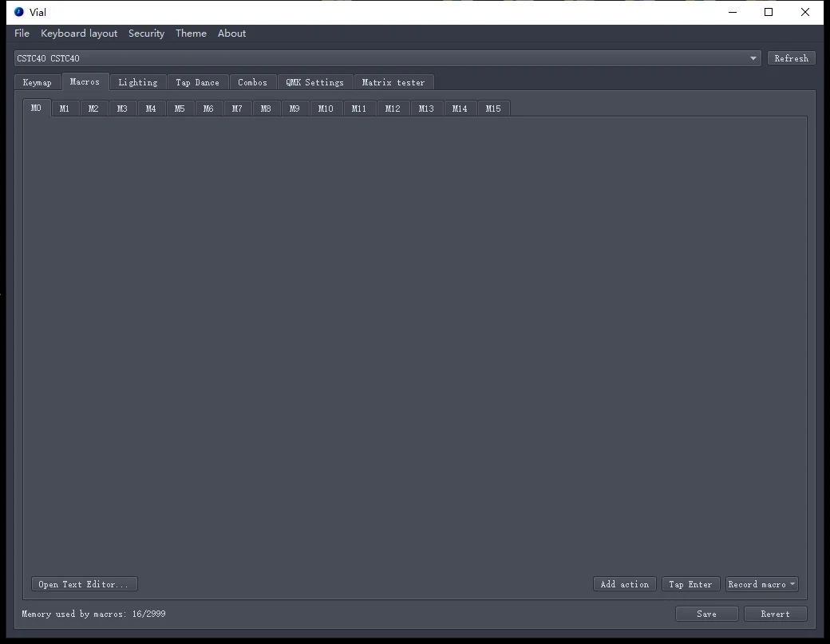830x644 pixels.
Task: Open the About menu
Action: (x=231, y=34)
